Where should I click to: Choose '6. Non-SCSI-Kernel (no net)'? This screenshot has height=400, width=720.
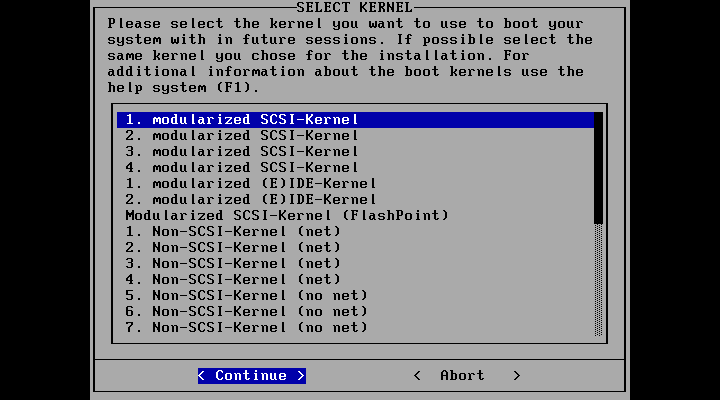(355, 312)
